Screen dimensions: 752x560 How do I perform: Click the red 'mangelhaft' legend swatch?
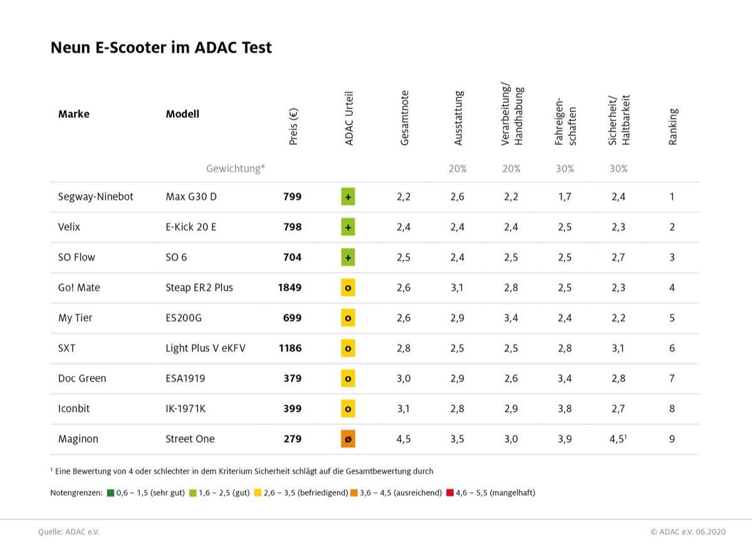click(449, 493)
